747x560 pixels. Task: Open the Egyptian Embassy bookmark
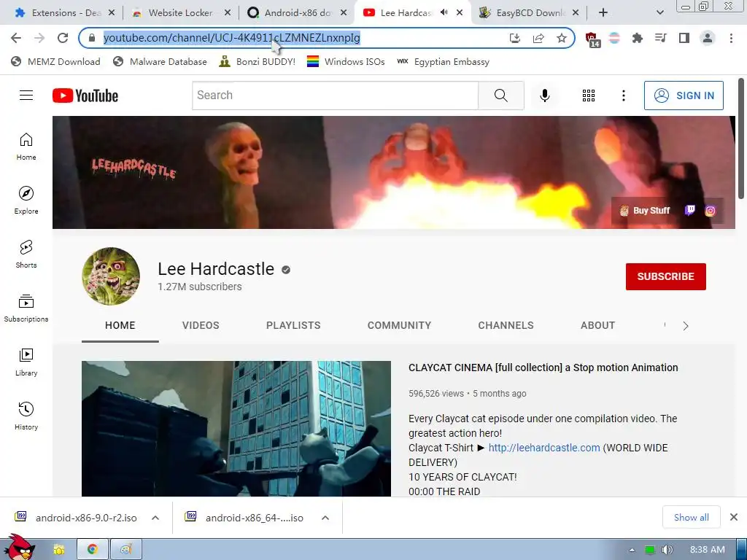point(444,61)
